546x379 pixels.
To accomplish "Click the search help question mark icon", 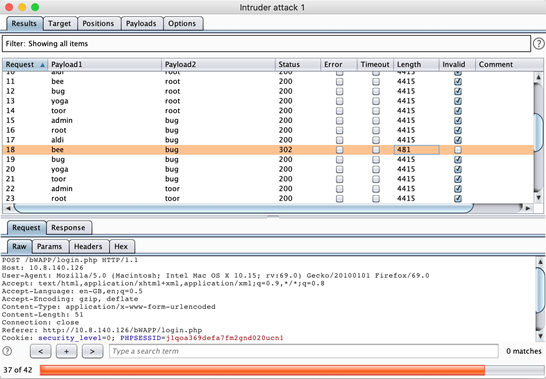I will 7,351.
